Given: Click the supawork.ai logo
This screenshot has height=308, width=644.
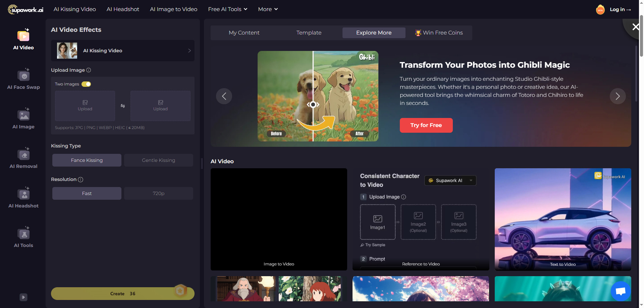Looking at the screenshot, I should pyautogui.click(x=25, y=9).
